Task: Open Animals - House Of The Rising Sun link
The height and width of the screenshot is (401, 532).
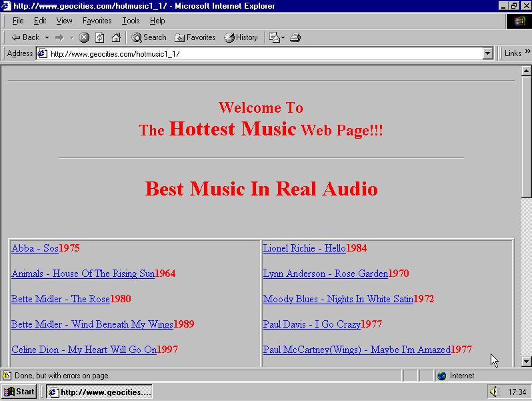Action: 83,274
